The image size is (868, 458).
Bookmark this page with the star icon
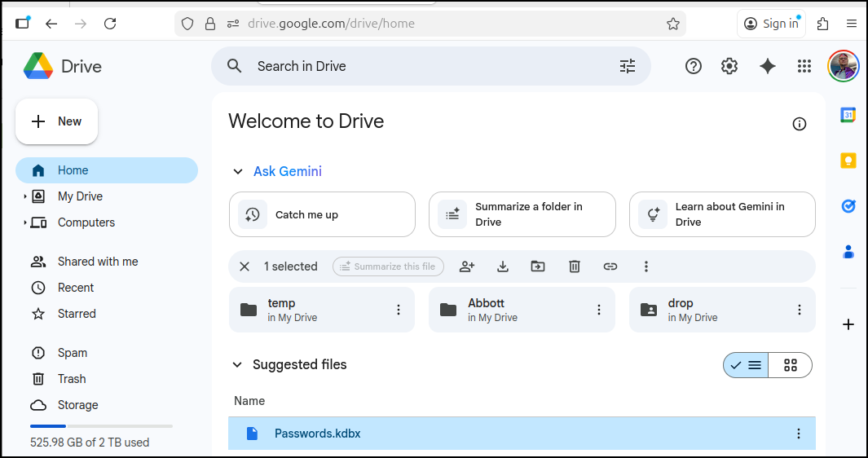point(672,24)
